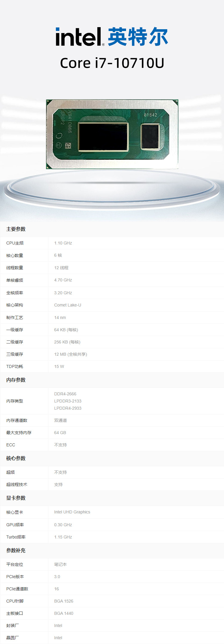Click the 12 MB (全核共享) value
This screenshot has width=224, height=644.
pyautogui.click(x=71, y=354)
